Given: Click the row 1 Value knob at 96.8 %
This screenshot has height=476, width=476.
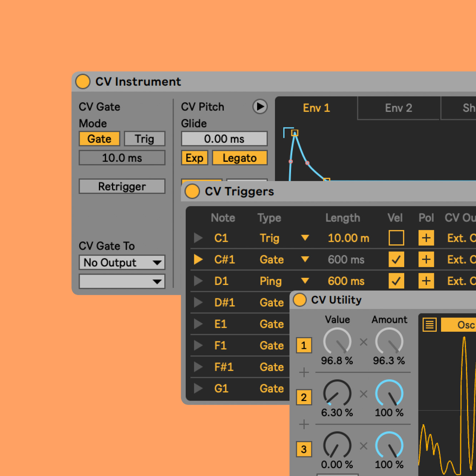Looking at the screenshot, I should pyautogui.click(x=337, y=342).
